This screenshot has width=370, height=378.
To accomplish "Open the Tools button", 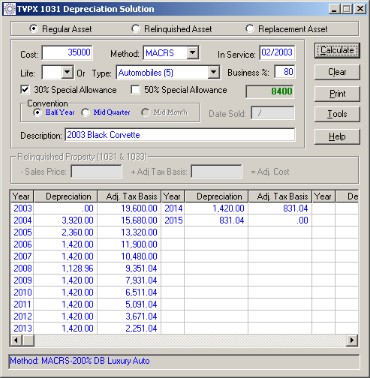I will pos(337,114).
